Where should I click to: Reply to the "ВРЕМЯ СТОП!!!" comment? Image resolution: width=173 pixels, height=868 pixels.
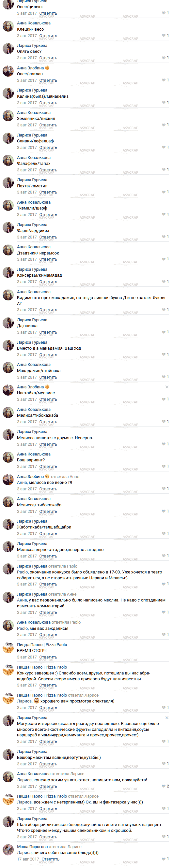click(48, 658)
